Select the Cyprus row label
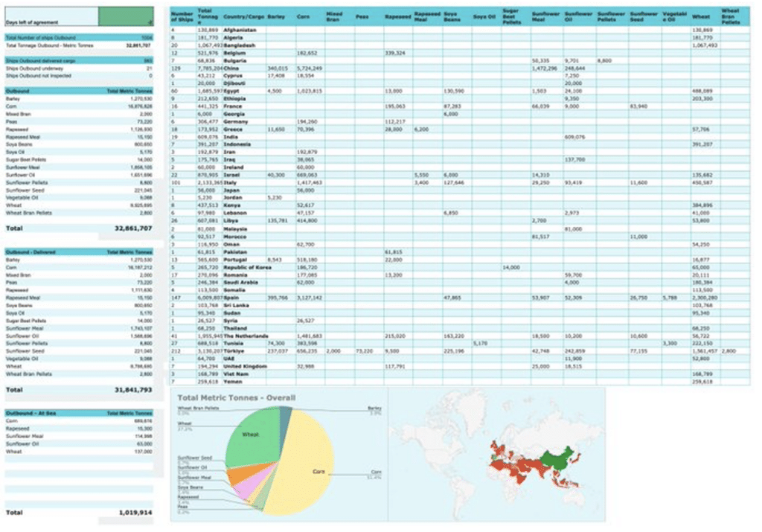The height and width of the screenshot is (532, 762). [233, 76]
